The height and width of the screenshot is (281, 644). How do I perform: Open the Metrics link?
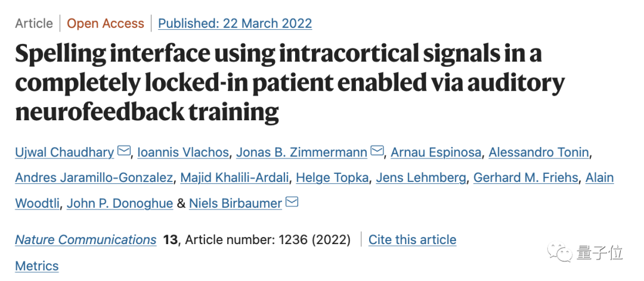coord(37,266)
